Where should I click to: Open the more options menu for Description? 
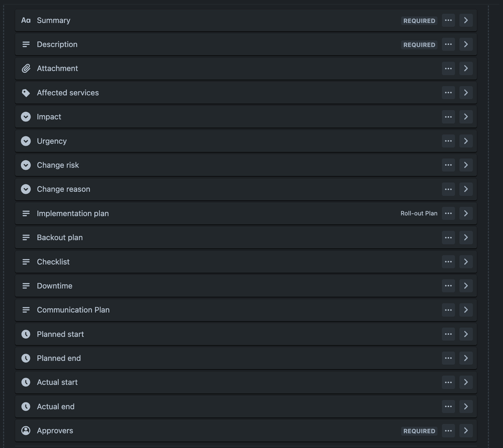(x=448, y=44)
